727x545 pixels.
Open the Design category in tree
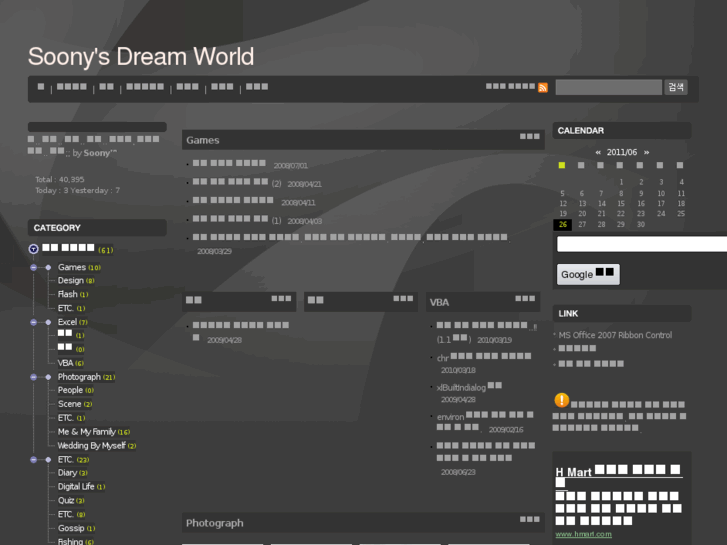pyautogui.click(x=70, y=281)
